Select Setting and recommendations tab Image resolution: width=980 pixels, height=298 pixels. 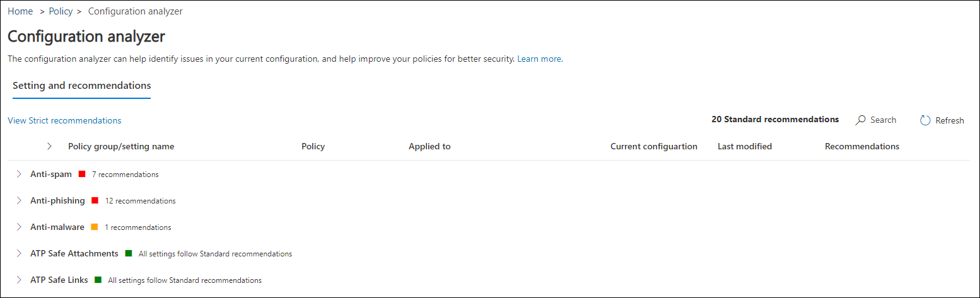tap(82, 85)
